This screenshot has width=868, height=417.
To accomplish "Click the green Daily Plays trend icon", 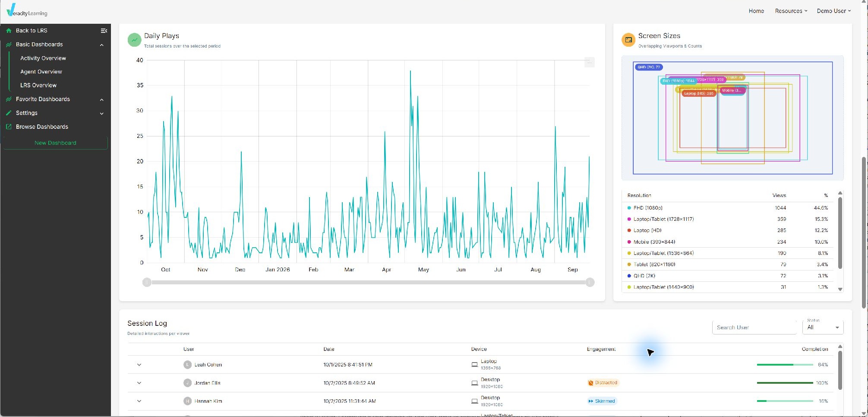I will [x=134, y=40].
